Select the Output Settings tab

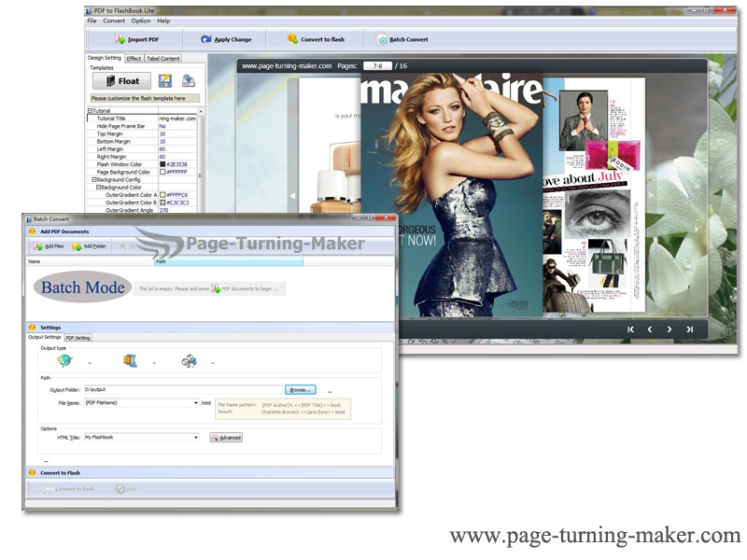45,337
